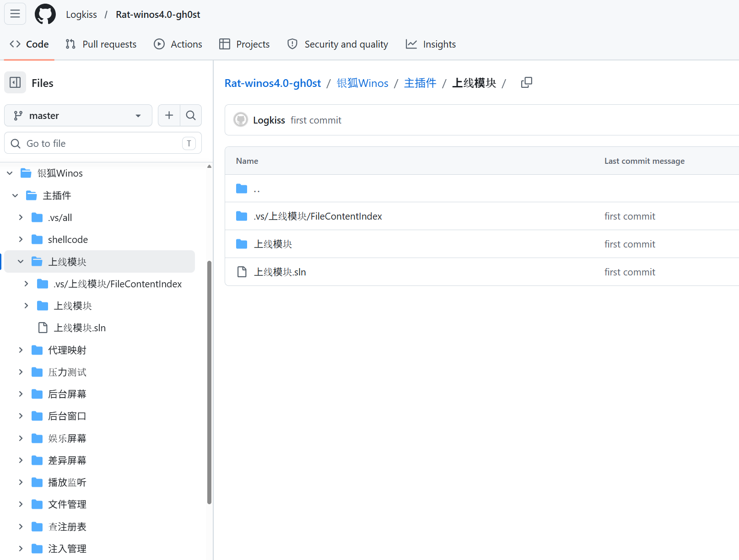Click the Logkiss avatar in the commit row
This screenshot has height=560, width=739.
241,120
